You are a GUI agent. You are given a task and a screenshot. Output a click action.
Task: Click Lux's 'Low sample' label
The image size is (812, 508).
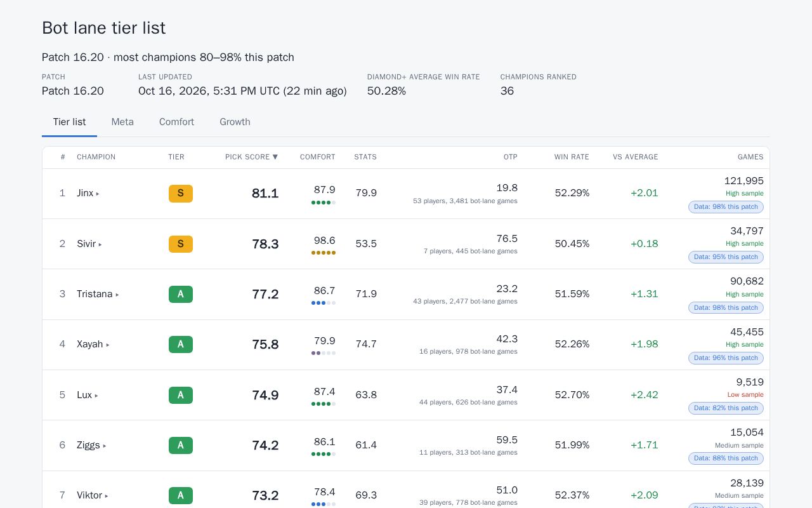point(745,395)
